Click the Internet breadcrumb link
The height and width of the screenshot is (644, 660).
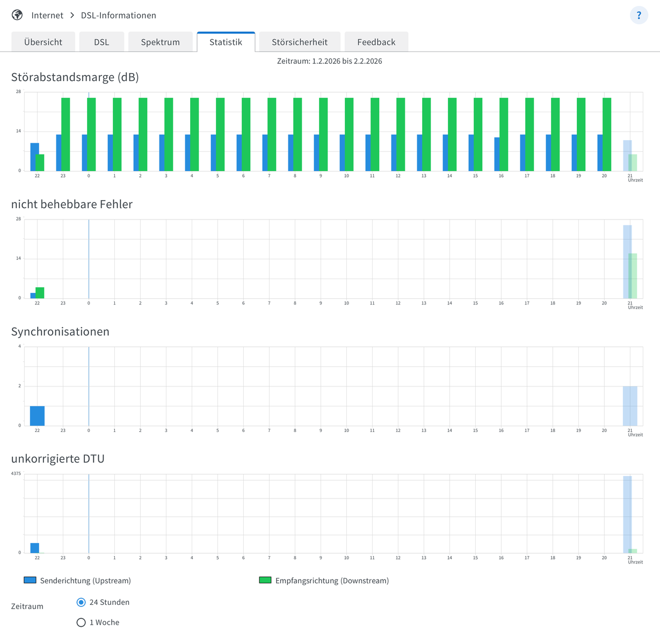pyautogui.click(x=47, y=15)
